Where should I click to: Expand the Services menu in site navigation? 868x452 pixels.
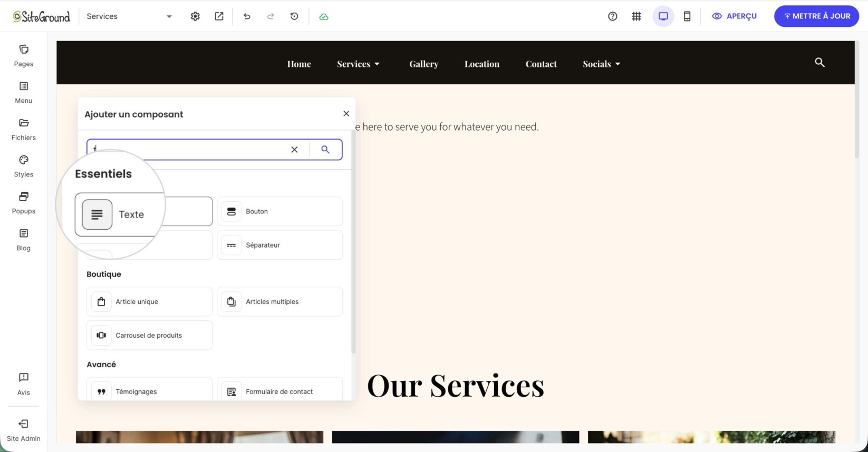point(359,64)
